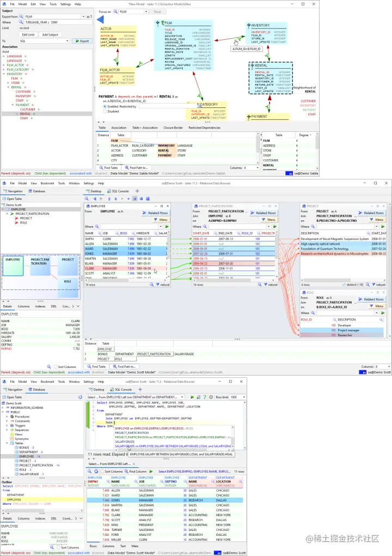Open the Indexes tab in SQL Console window details
This screenshot has height=556, width=392.
coord(40,518)
